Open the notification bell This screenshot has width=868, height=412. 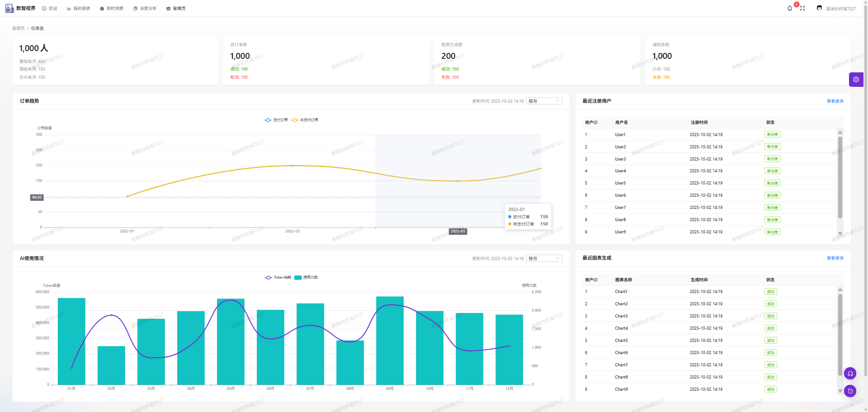[x=790, y=9]
